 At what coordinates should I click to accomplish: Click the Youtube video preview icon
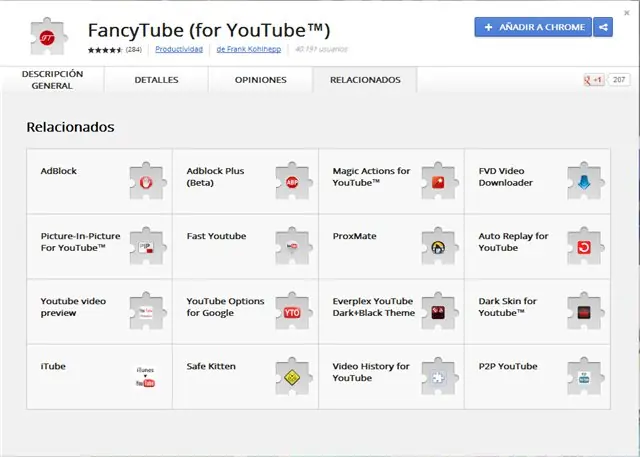pos(148,311)
